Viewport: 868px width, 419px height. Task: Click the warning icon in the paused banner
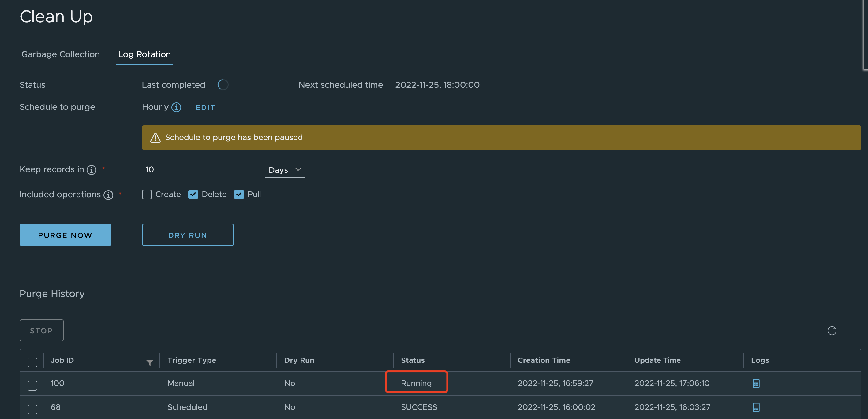[155, 138]
